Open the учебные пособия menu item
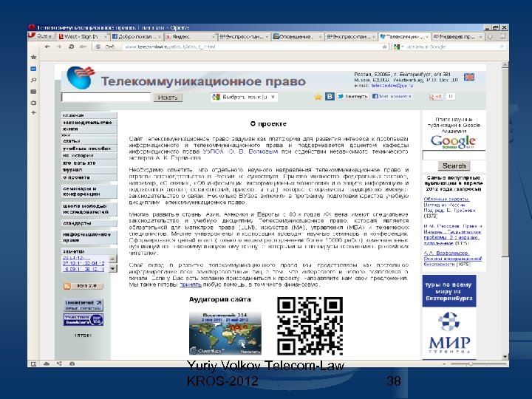Image resolution: width=532 pixels, height=399 pixels. [x=89, y=149]
